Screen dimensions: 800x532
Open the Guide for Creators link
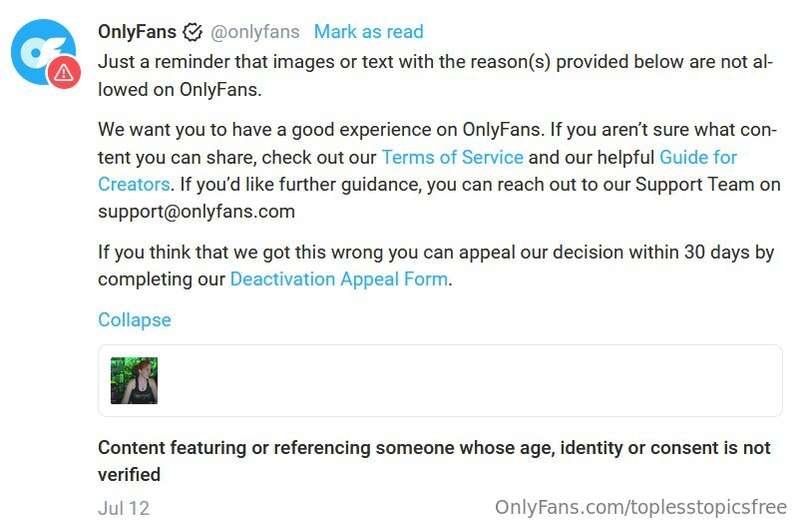pyautogui.click(x=698, y=157)
